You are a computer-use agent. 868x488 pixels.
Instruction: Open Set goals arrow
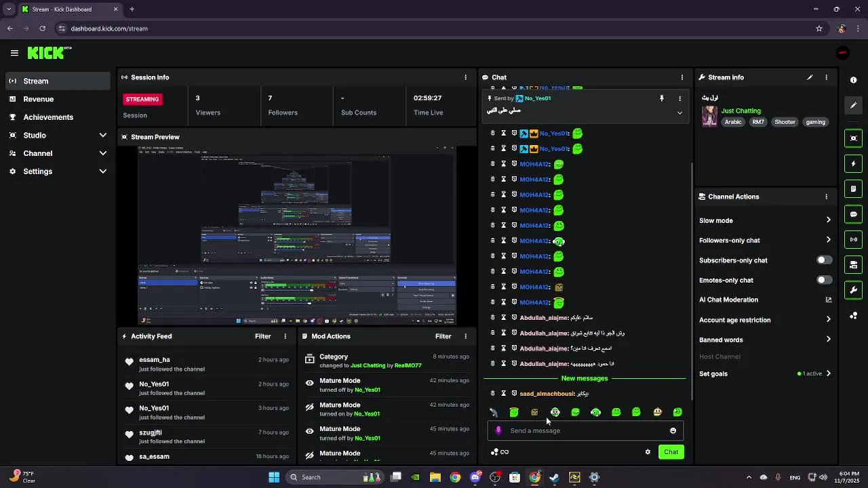(x=828, y=373)
